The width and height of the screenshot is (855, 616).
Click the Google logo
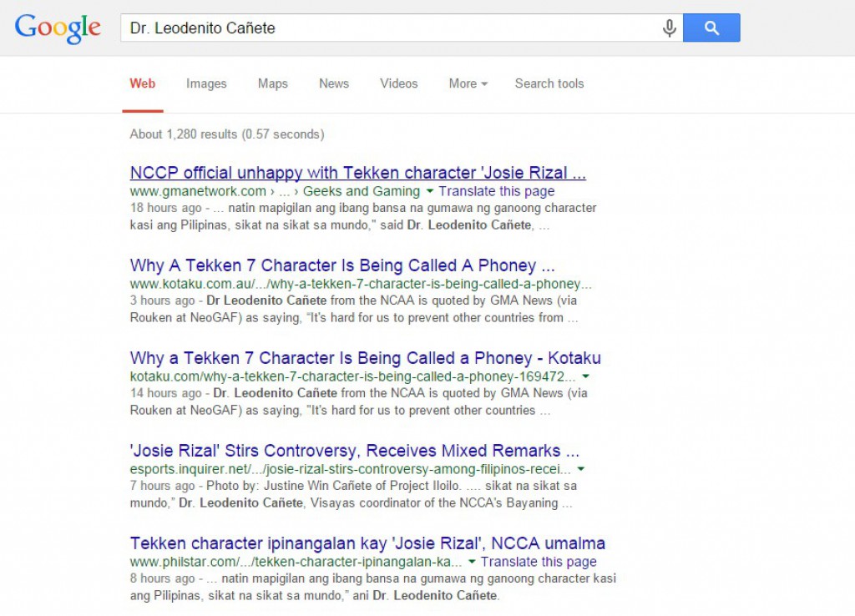click(58, 28)
